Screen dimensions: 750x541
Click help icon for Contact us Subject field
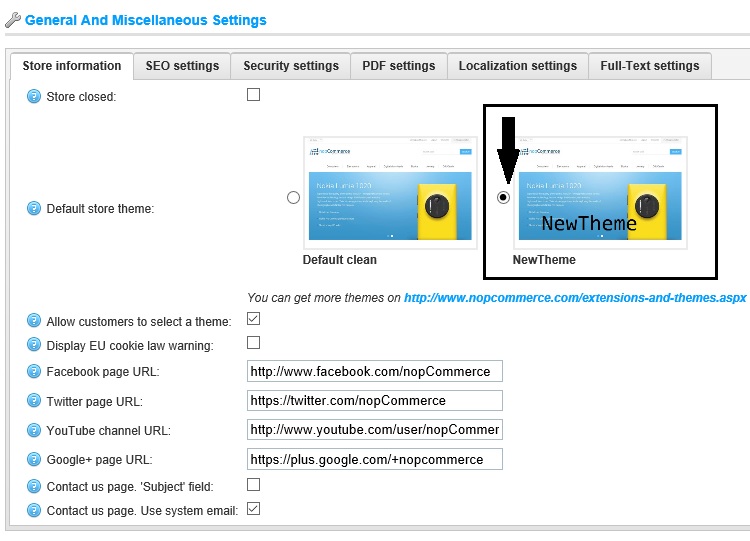click(x=35, y=487)
